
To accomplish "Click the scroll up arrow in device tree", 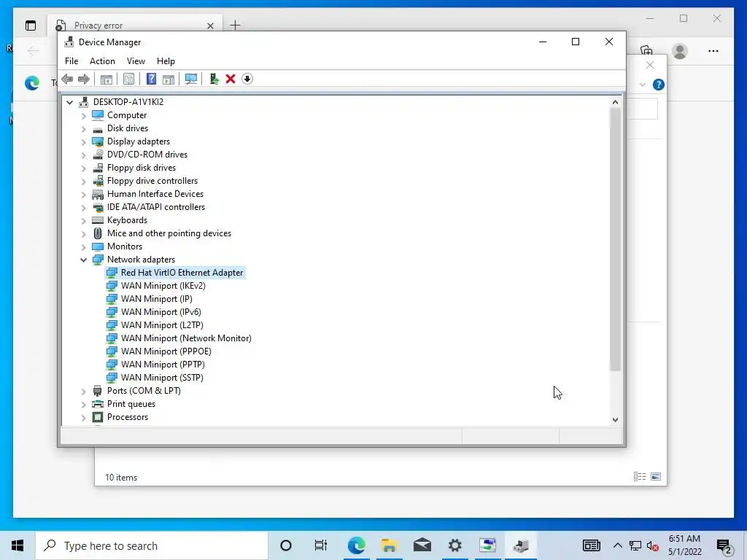I will (615, 102).
